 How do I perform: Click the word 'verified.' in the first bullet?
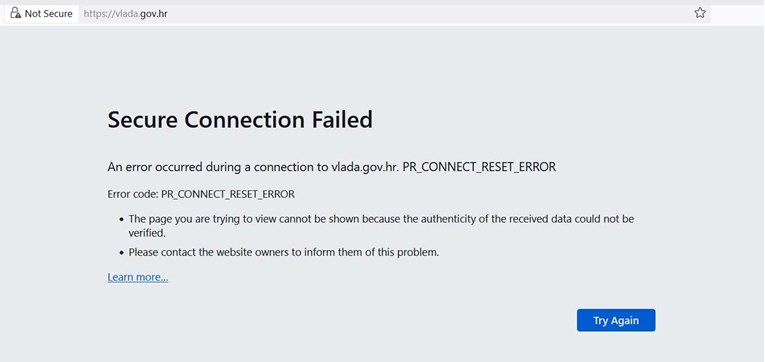tap(147, 233)
